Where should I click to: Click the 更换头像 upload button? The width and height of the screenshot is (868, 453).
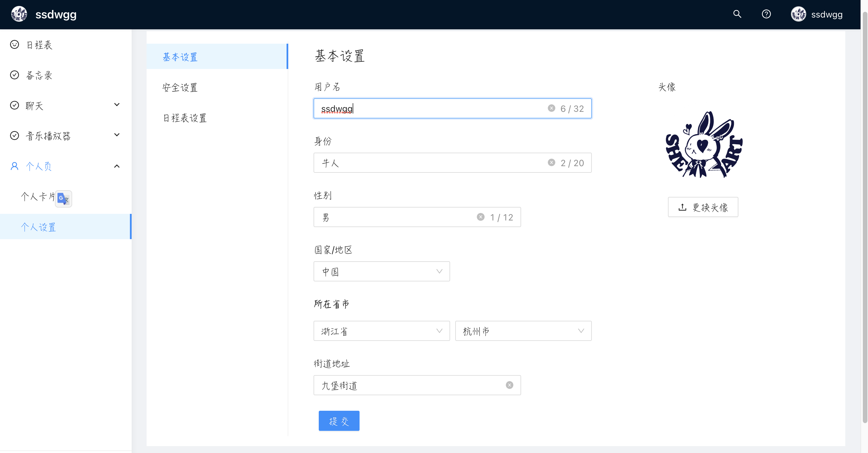702,207
